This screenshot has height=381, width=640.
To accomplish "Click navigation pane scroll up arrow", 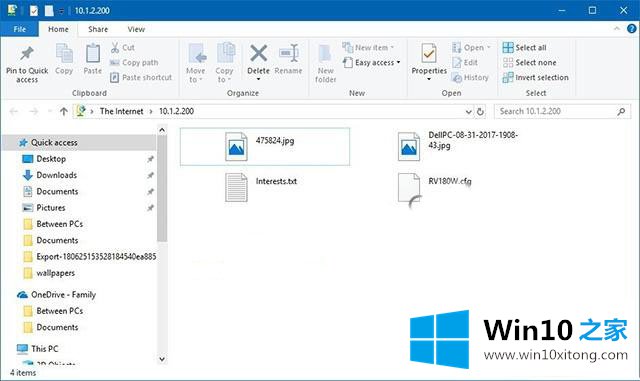I will (x=162, y=130).
